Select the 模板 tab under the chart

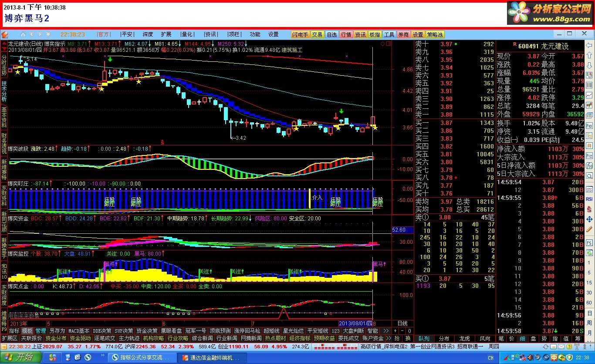point(27,331)
